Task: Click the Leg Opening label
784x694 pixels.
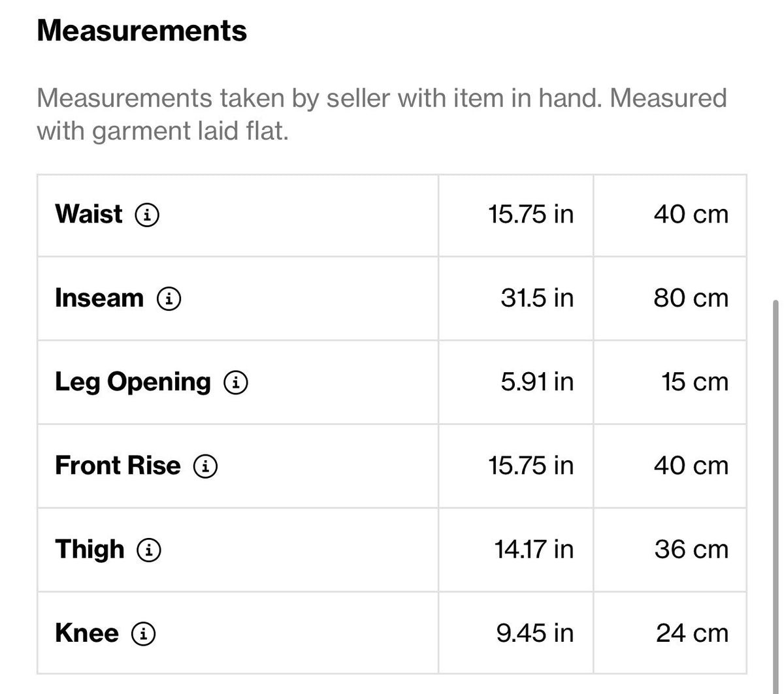Action: click(133, 383)
